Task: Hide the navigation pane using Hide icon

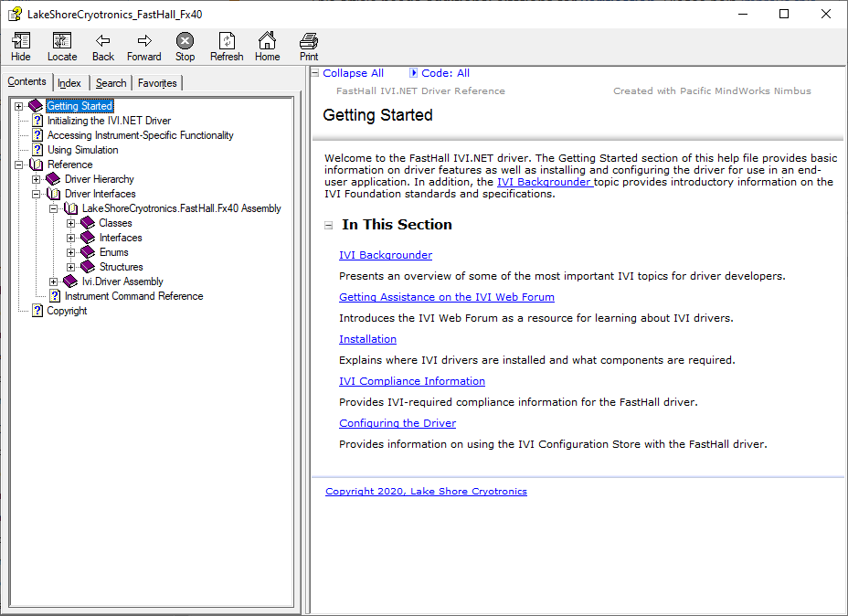Action: (20, 46)
